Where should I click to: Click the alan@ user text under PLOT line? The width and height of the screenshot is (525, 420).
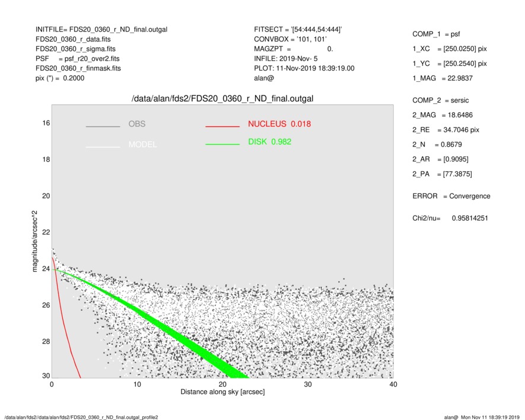264,78
